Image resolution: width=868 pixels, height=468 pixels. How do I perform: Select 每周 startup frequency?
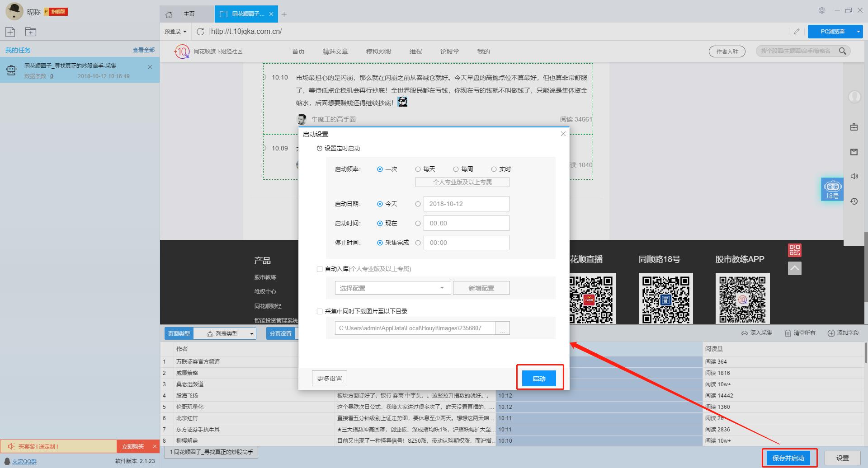pos(456,169)
